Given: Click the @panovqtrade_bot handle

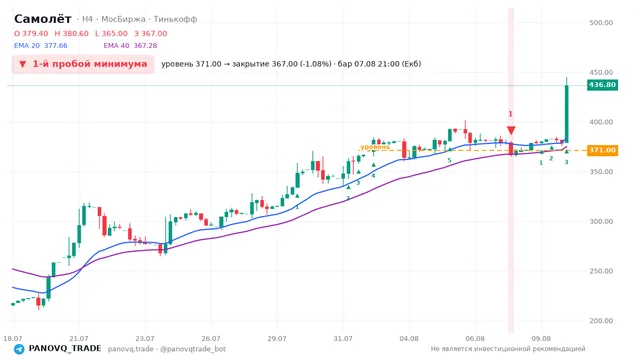Looking at the screenshot, I should [193, 349].
